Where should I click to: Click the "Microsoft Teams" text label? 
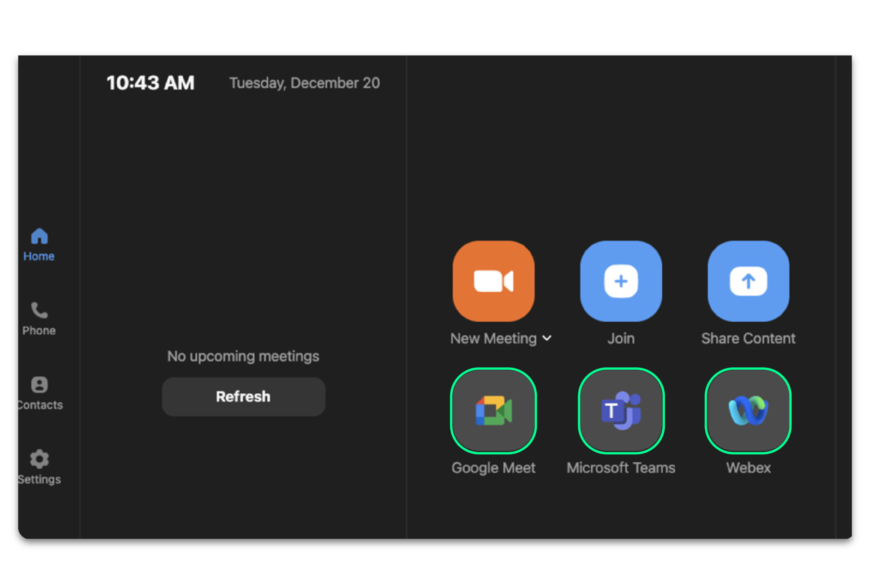621,468
